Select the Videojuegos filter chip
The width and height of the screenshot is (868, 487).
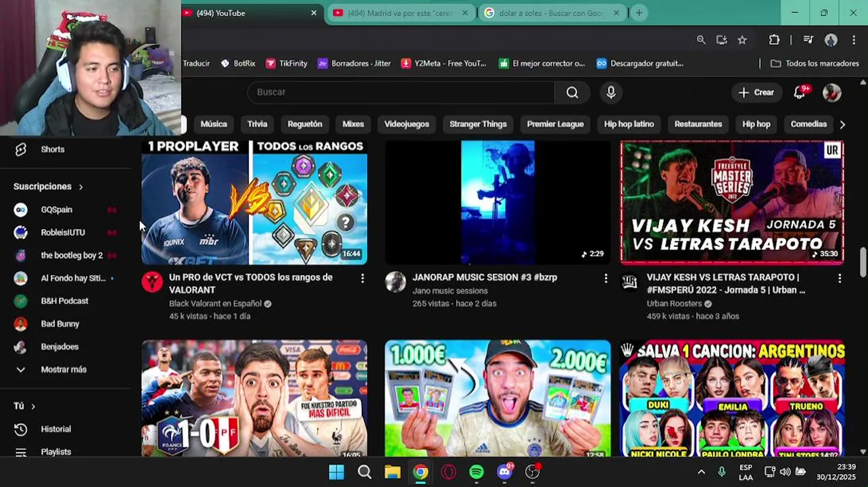click(406, 124)
